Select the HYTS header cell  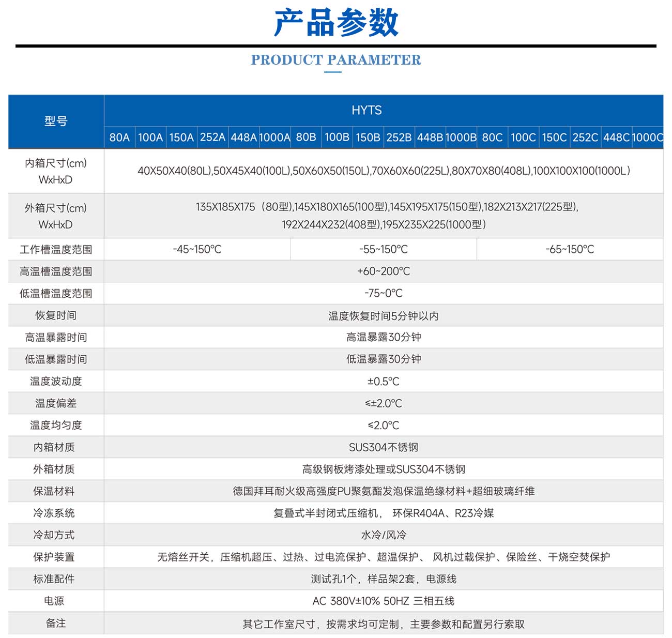pos(366,110)
